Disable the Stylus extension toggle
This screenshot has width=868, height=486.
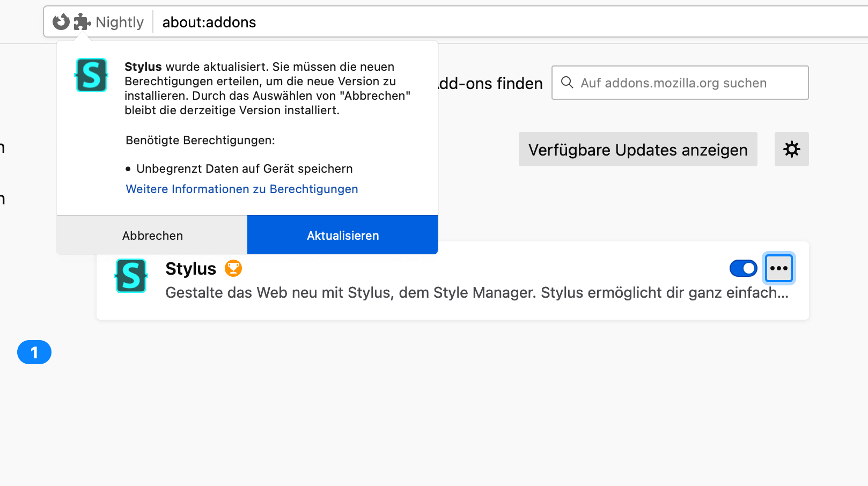click(x=743, y=268)
